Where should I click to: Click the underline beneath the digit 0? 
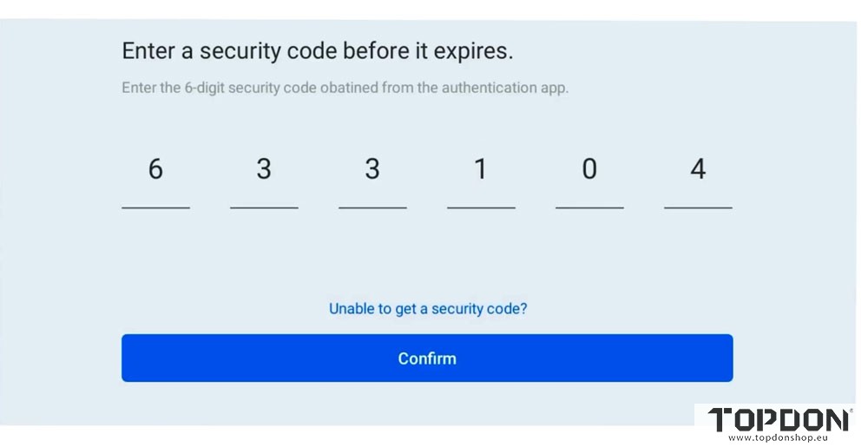pyautogui.click(x=589, y=208)
